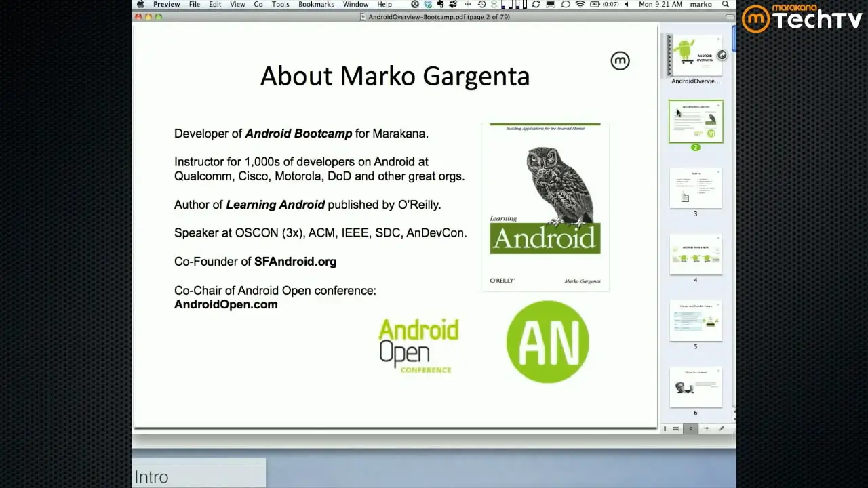The image size is (868, 488).
Task: Click the sync arrows menu bar icon
Action: tap(536, 4)
